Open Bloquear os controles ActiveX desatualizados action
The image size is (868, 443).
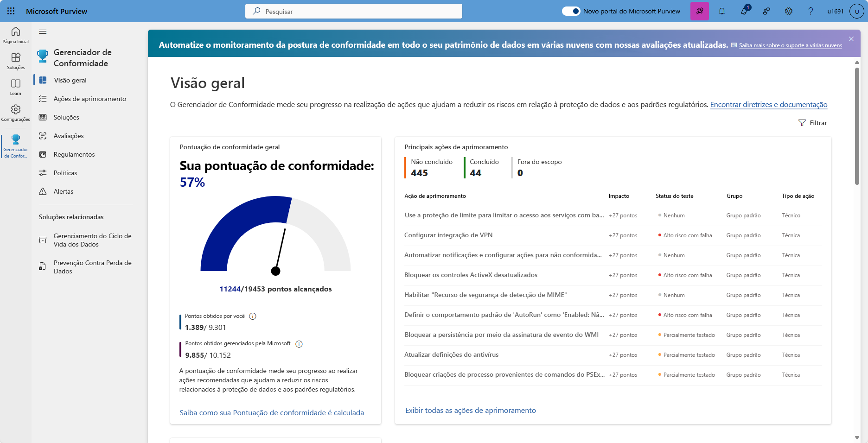tap(471, 275)
